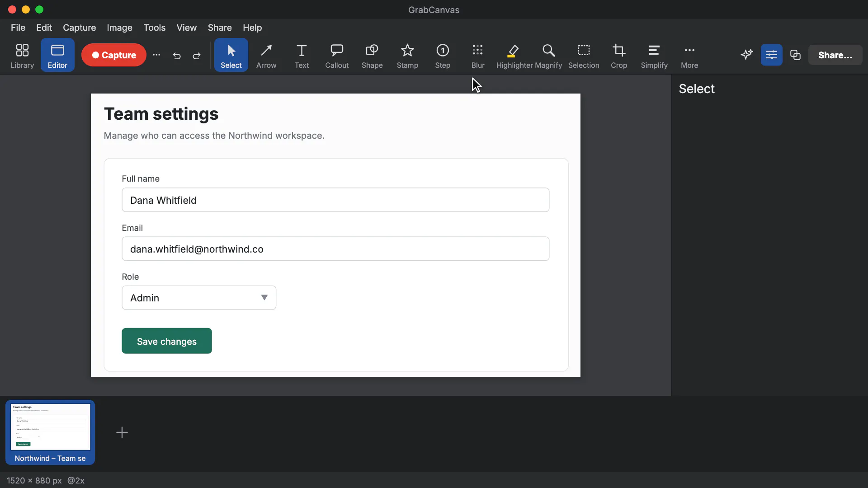Activate the Shape tool

click(x=372, y=55)
